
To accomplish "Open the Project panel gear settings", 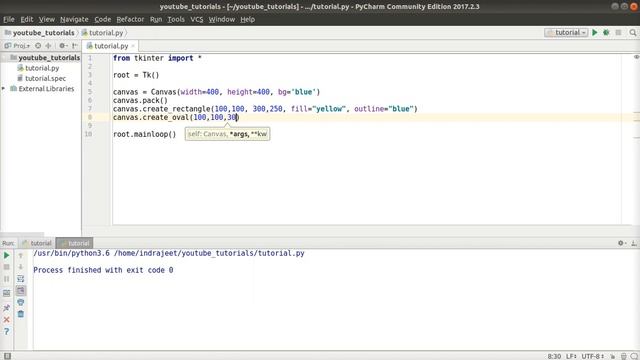I will (x=62, y=46).
